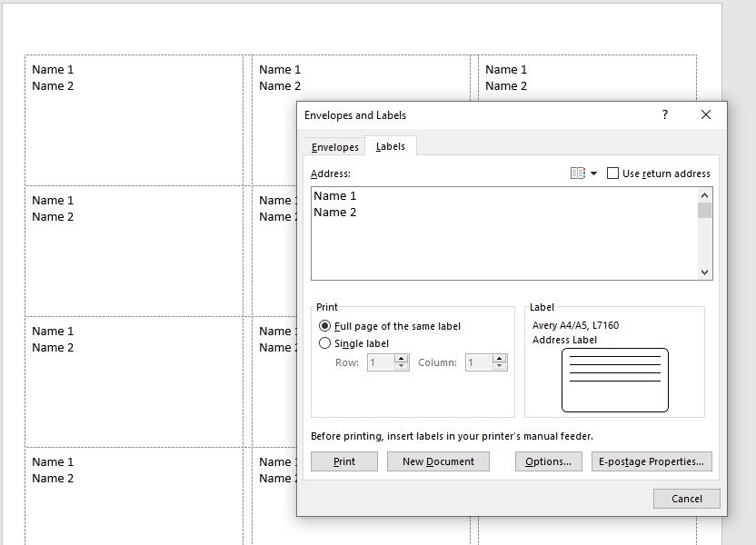Click the Row increase arrow
Screen dimensions: 756x545
(401, 359)
